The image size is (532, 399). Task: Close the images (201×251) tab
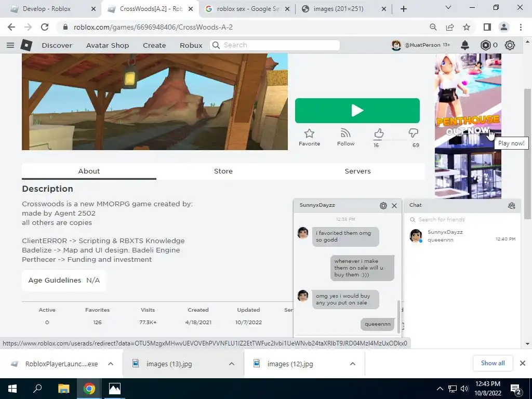pyautogui.click(x=384, y=9)
